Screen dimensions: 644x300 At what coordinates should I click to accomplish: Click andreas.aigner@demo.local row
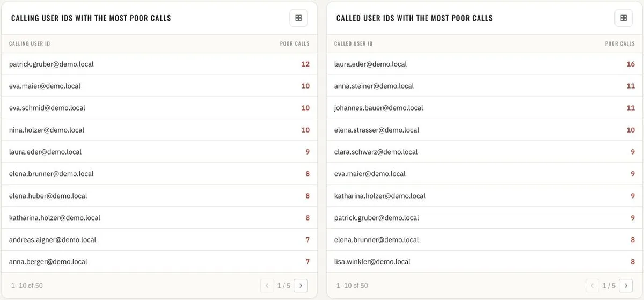[x=159, y=240]
